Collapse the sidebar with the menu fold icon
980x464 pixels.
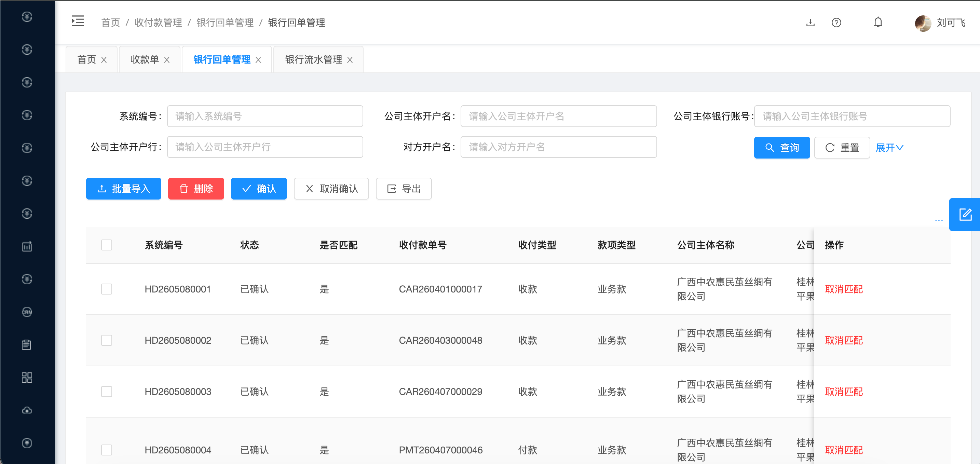coord(78,21)
